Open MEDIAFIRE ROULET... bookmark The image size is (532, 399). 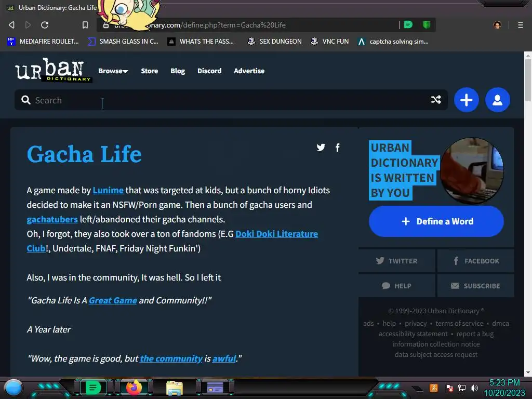pos(43,42)
